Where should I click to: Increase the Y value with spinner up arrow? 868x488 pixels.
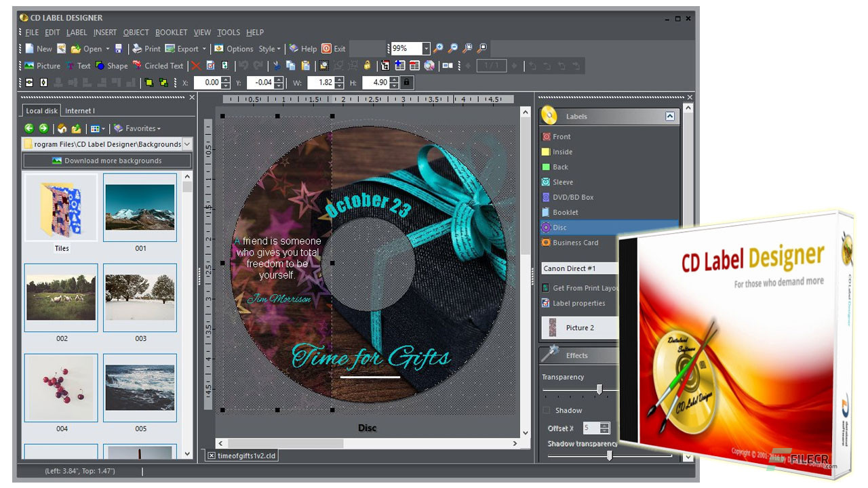pyautogui.click(x=279, y=79)
